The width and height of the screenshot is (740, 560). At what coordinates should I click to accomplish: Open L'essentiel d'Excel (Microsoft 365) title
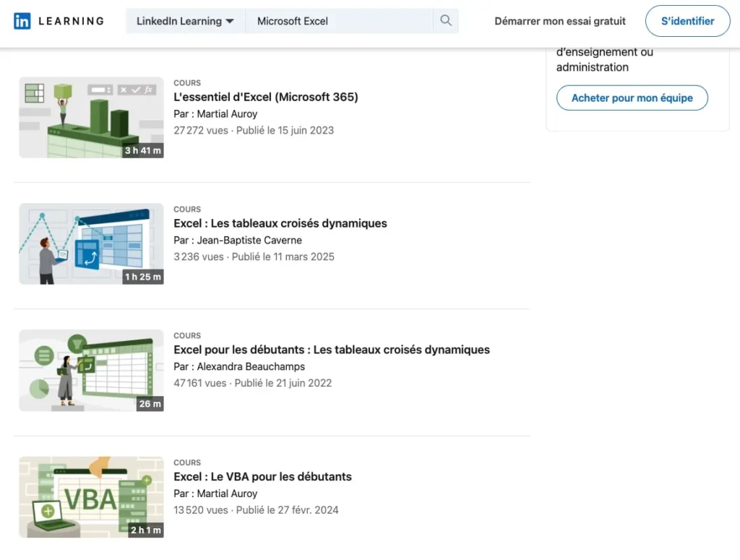(266, 97)
